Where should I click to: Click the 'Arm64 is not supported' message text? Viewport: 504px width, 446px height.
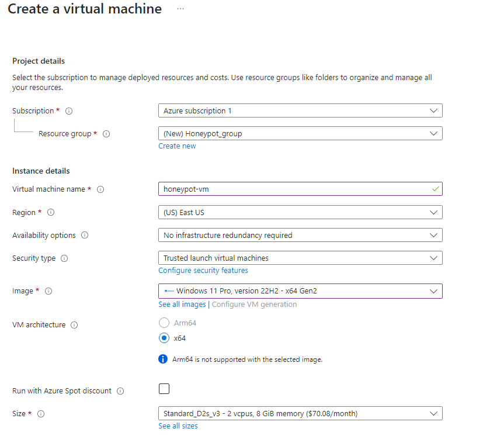click(x=247, y=359)
